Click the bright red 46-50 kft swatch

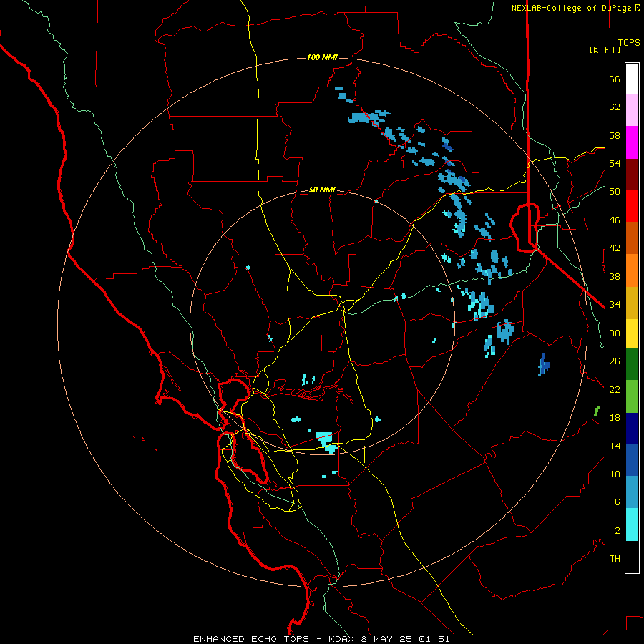pos(632,206)
